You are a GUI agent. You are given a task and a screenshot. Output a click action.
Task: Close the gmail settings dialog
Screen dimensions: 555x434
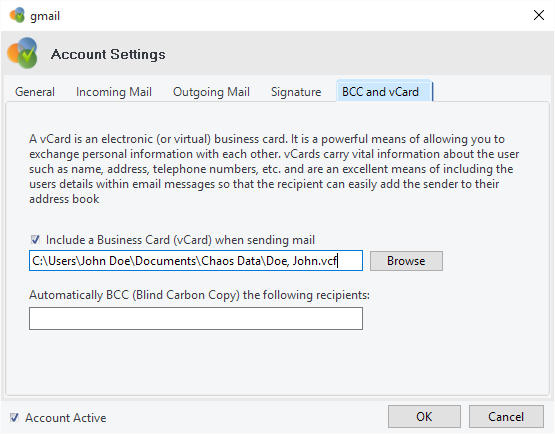pos(538,15)
